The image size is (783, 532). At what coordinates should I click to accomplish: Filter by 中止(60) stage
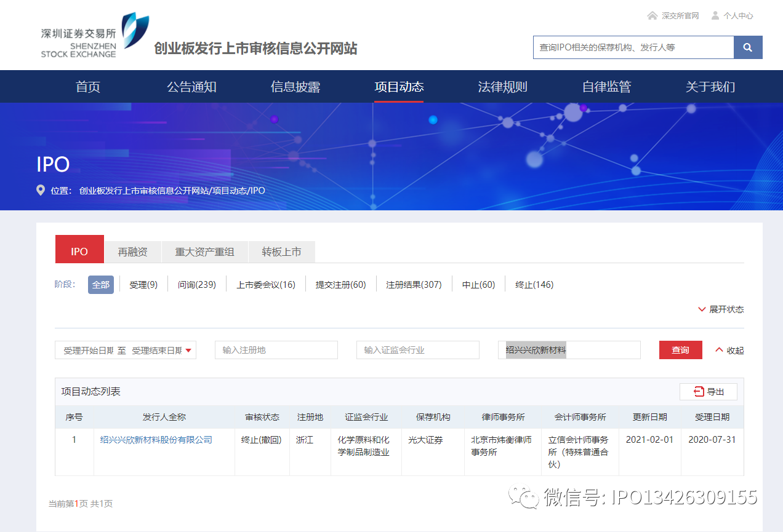pyautogui.click(x=479, y=285)
